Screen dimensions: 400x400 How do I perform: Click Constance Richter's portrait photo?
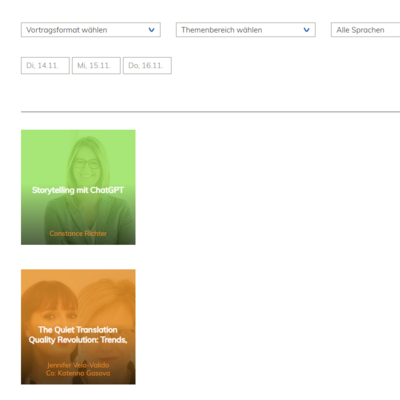[87, 162]
